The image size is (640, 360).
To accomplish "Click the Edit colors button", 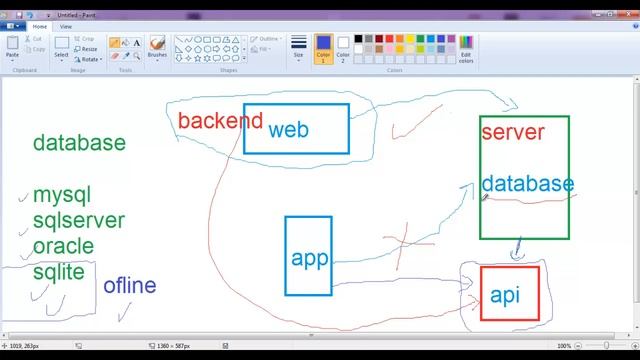I will click(x=466, y=49).
